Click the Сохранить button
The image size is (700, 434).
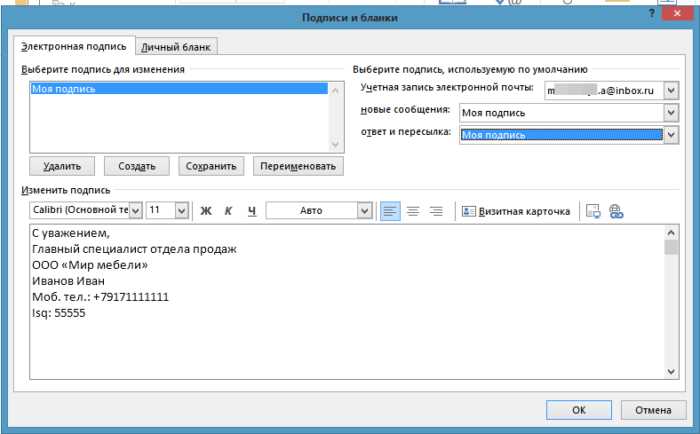[211, 166]
